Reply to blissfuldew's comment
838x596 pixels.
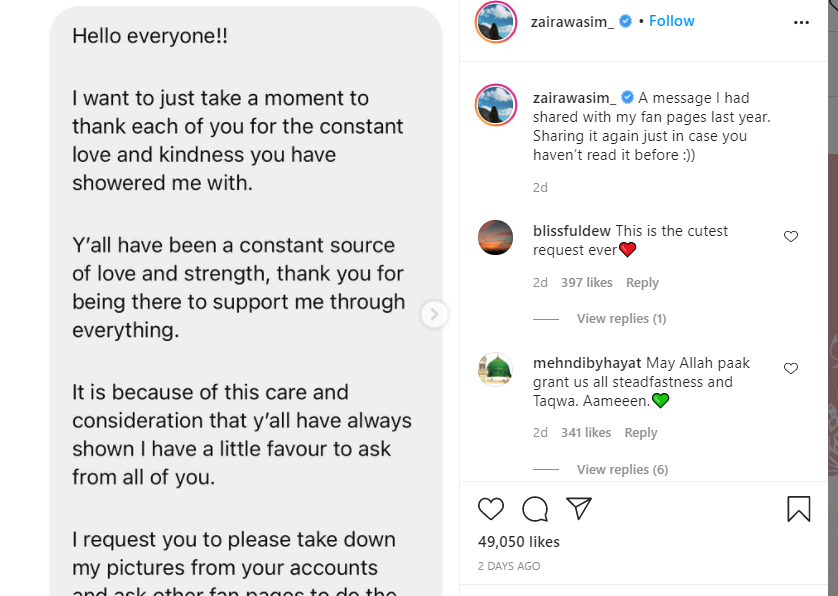point(642,283)
